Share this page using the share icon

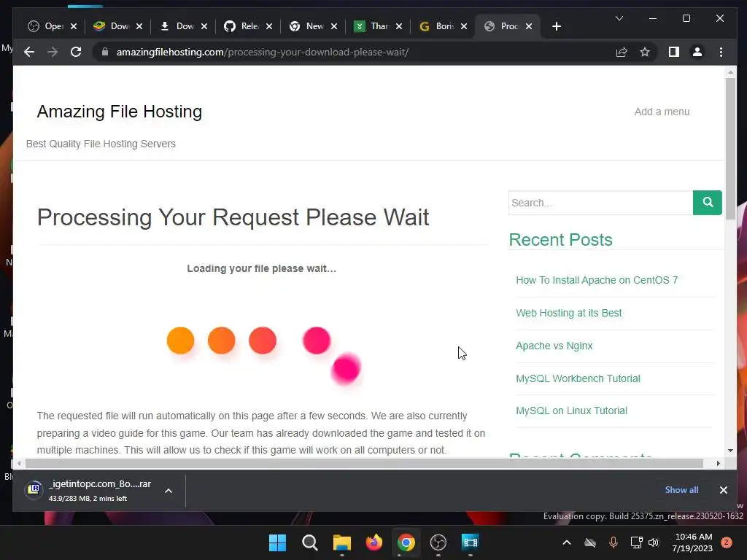[x=622, y=52]
